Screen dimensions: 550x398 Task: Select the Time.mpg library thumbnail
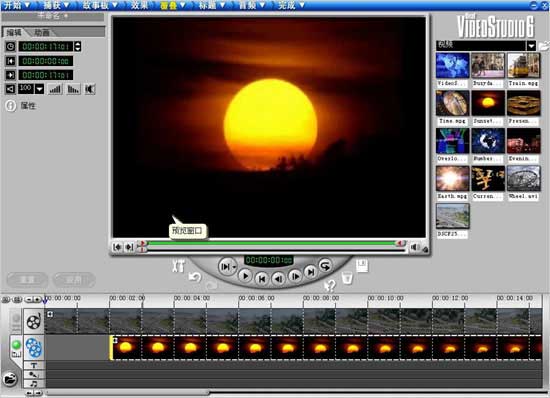[x=452, y=103]
